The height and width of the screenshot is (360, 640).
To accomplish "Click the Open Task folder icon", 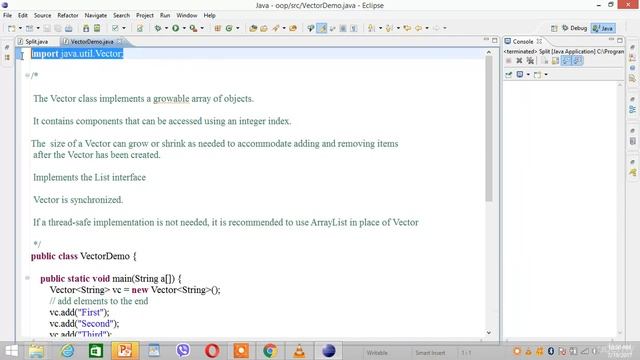I will coord(264,28).
